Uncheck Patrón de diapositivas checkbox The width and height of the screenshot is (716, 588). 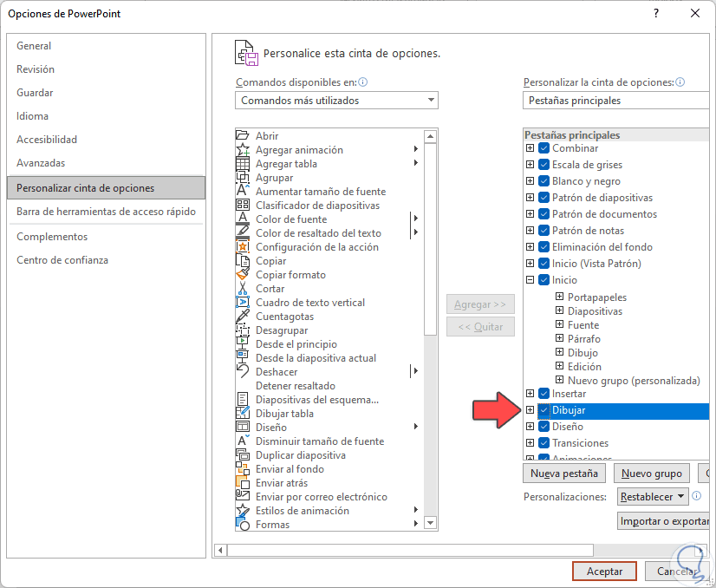click(544, 198)
